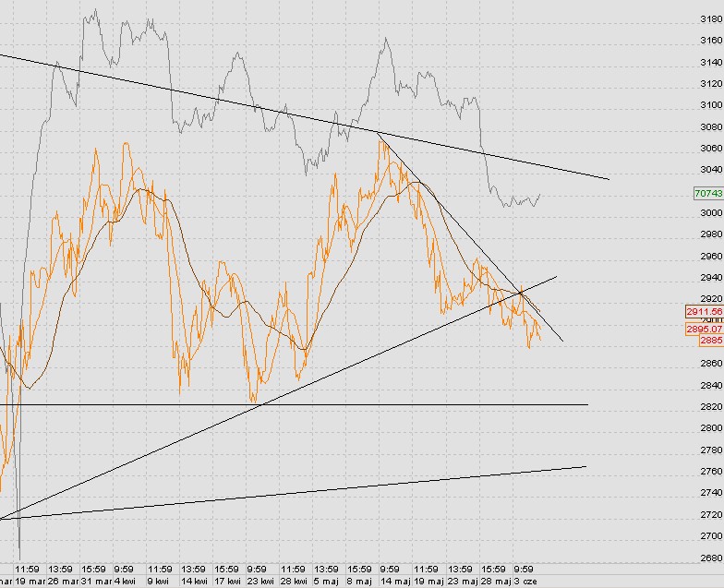
Task: Click the 31 mar date label
Action: (x=96, y=582)
